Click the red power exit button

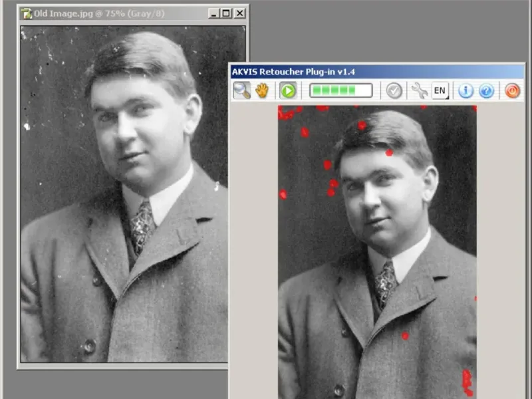click(x=512, y=90)
